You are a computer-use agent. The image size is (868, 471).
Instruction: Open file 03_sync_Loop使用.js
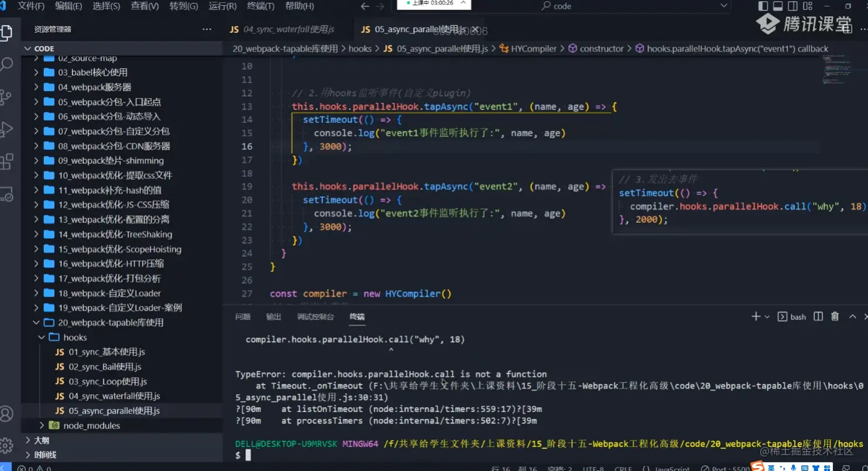coord(122,381)
